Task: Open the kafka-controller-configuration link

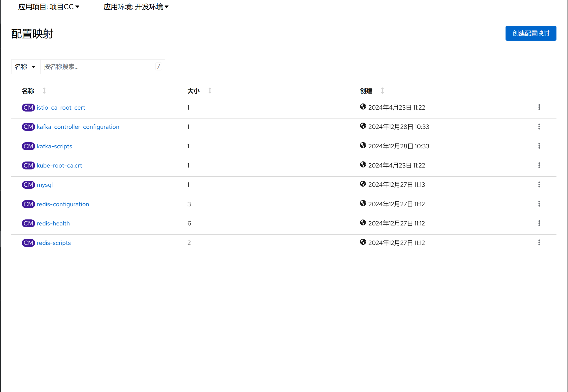Action: click(78, 127)
